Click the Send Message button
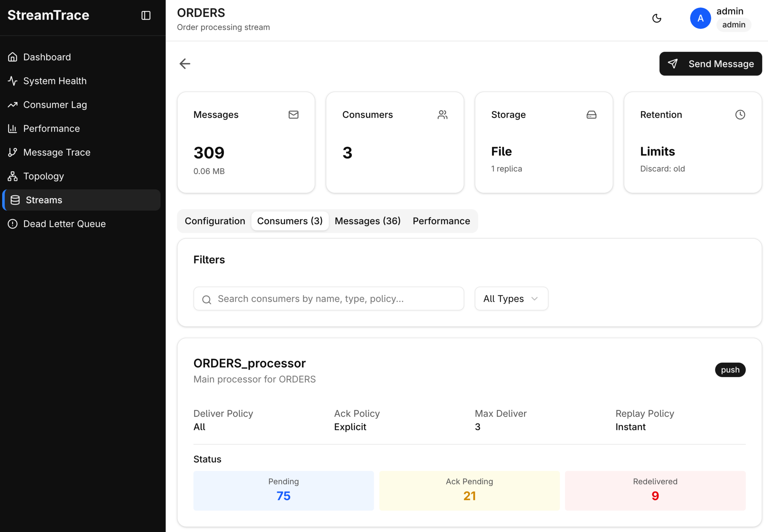 click(x=710, y=64)
